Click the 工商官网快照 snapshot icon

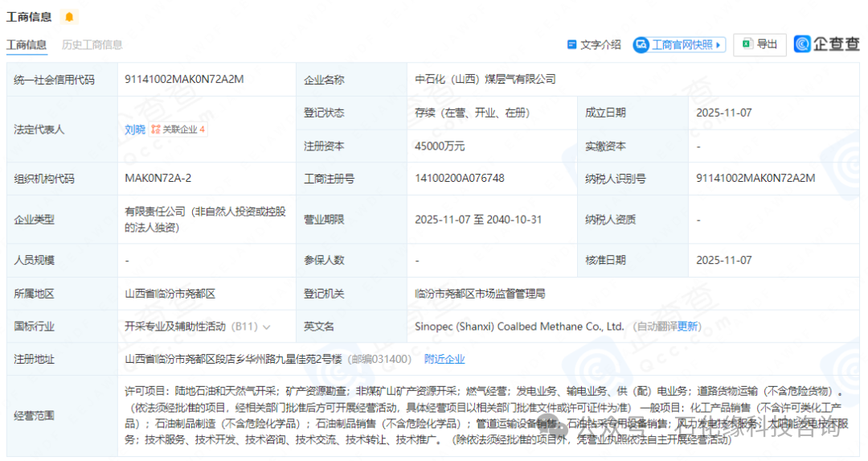tap(641, 45)
